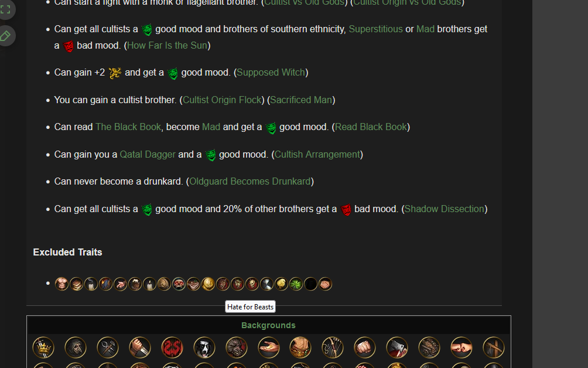Open the crowned sword background icon
Viewport: 588px width, 368px height.
point(43,347)
